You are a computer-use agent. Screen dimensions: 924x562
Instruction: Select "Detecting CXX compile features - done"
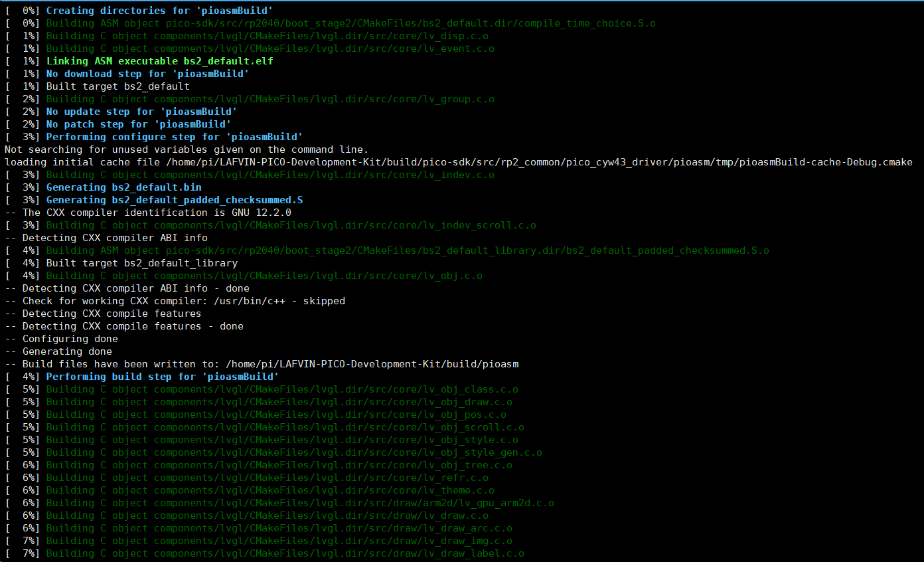133,326
